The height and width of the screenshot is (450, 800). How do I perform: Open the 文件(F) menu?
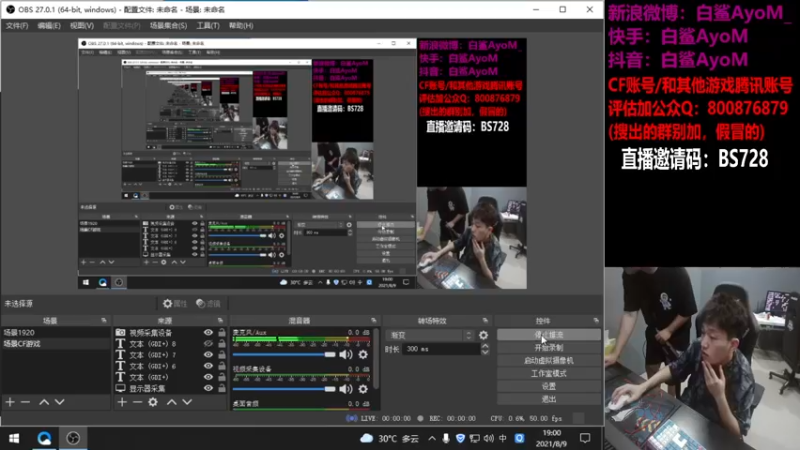tap(17, 26)
